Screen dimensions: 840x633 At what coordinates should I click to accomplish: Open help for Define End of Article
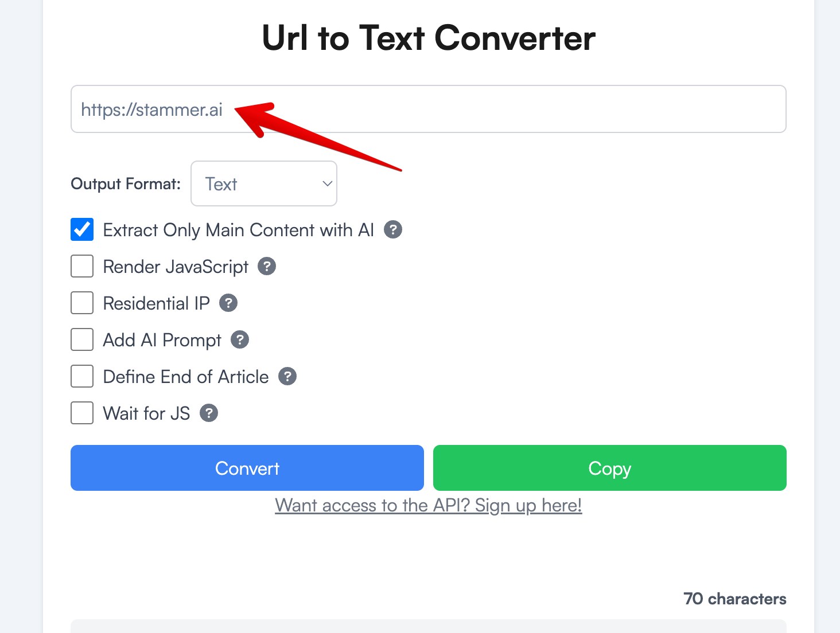287,376
